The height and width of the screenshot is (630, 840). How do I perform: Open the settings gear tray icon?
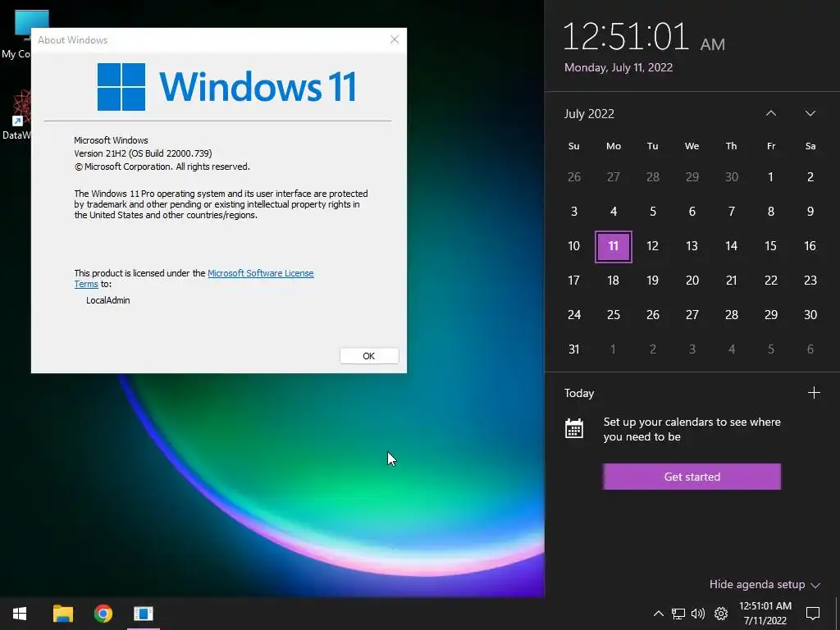[721, 614]
